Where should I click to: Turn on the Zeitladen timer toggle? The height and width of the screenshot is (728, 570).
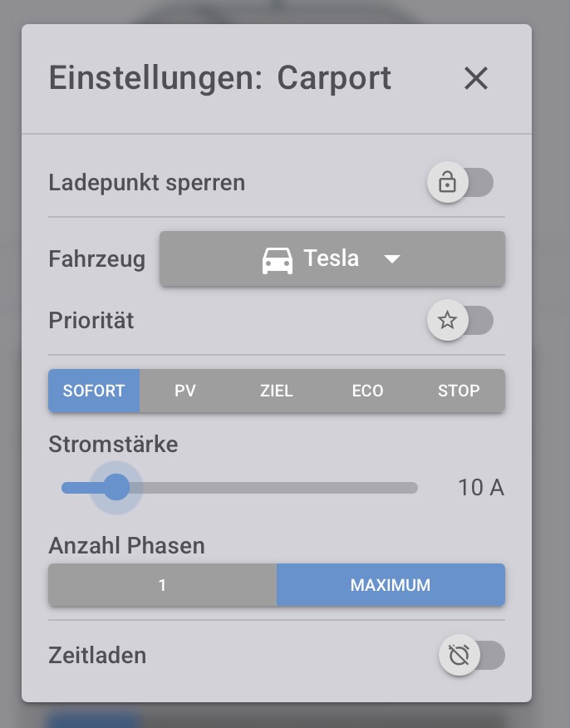point(471,656)
